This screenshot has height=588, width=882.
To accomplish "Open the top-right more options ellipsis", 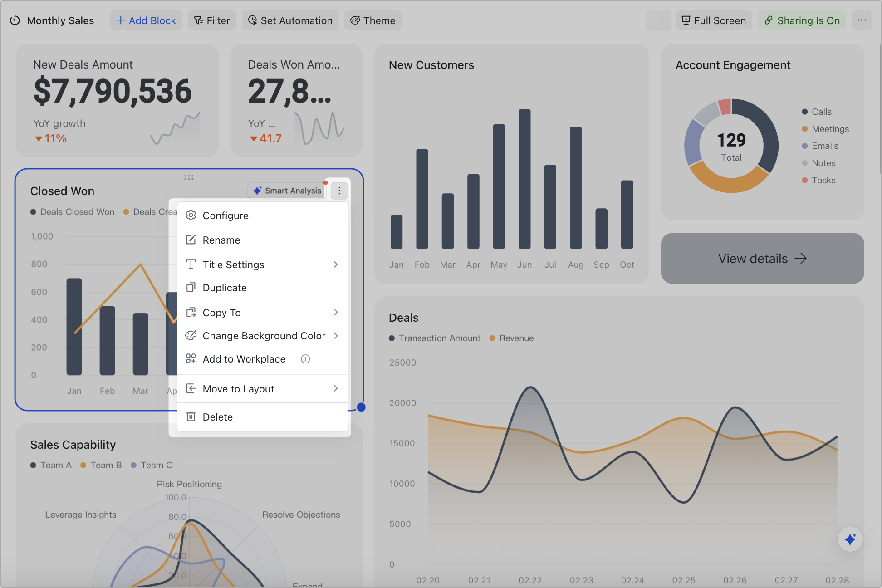I will click(x=862, y=20).
